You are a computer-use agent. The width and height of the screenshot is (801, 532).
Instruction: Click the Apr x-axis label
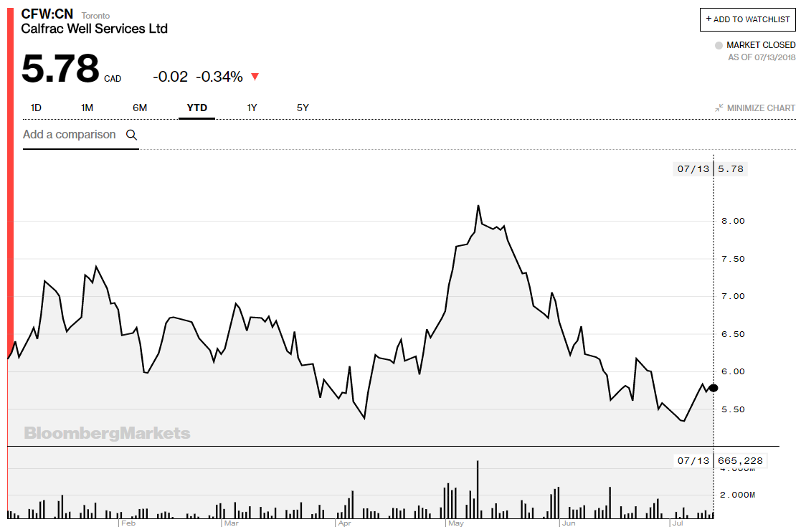tap(344, 523)
